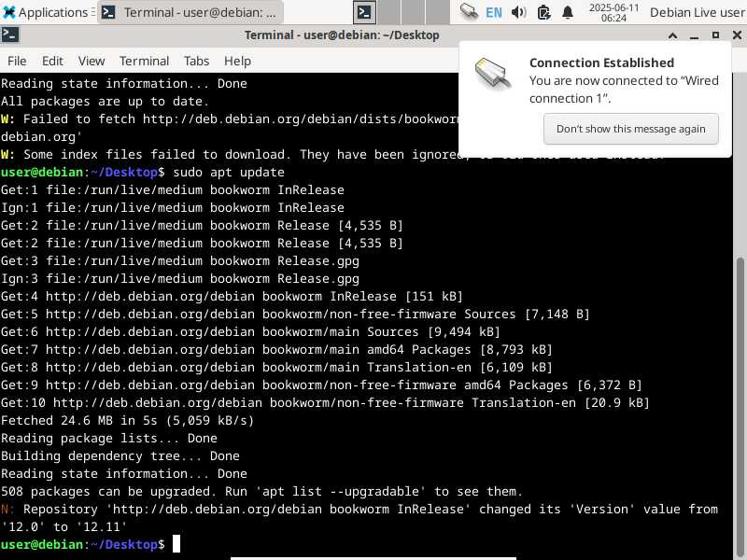747x560 pixels.
Task: Click the 'W: Failed to fetch' warning line
Action: pos(229,119)
